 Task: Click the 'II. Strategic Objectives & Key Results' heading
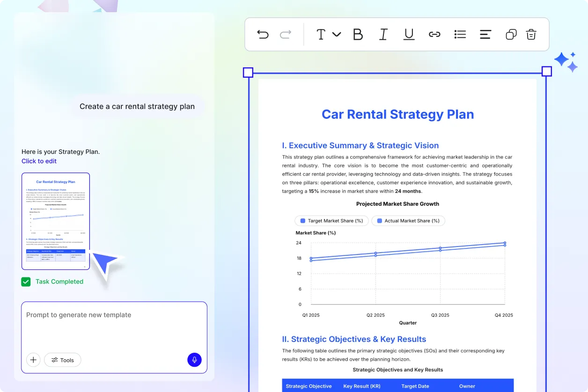pos(354,339)
